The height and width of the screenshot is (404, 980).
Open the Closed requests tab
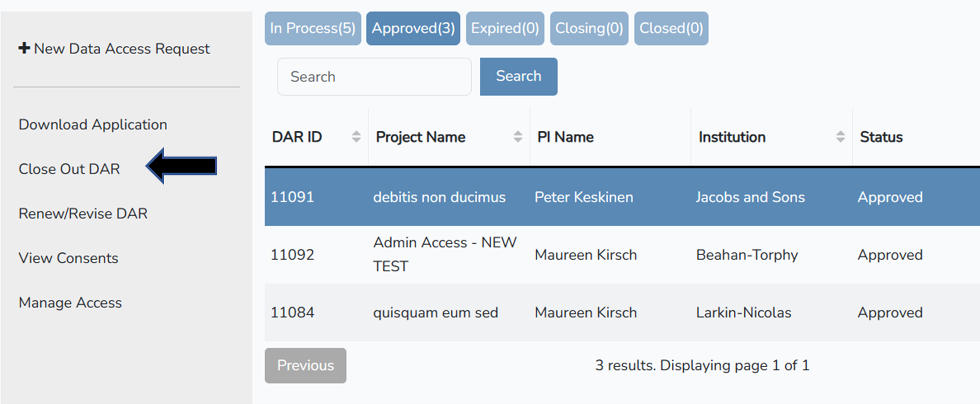point(671,28)
